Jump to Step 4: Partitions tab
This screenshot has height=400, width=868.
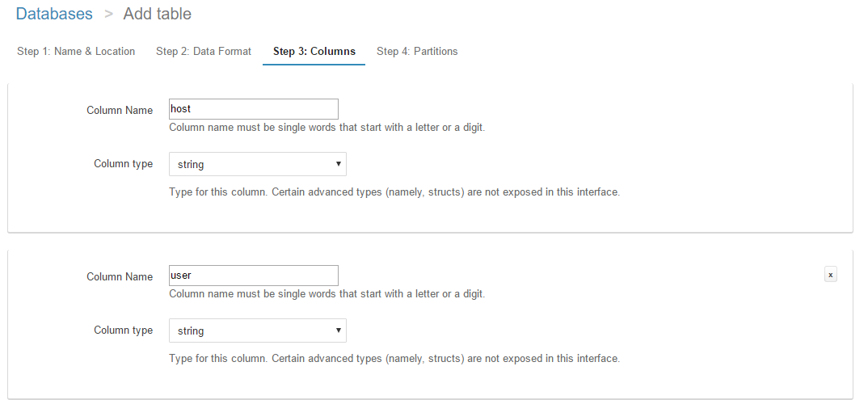(417, 52)
